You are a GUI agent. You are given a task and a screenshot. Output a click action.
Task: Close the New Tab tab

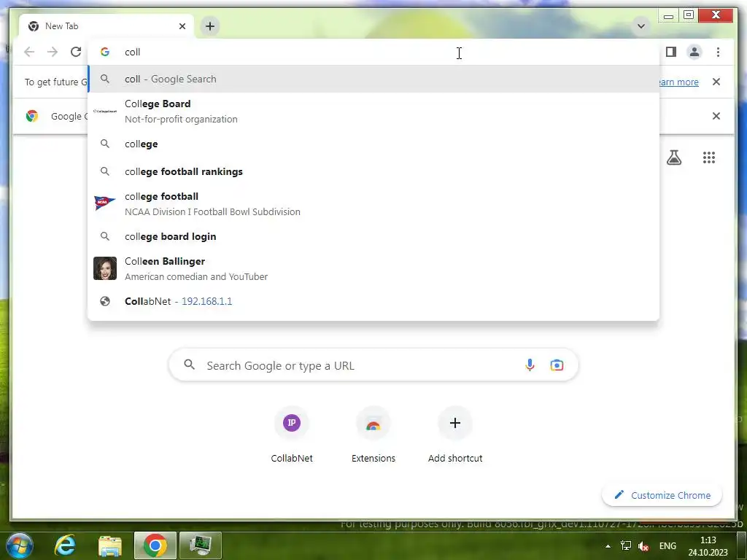[182, 26]
